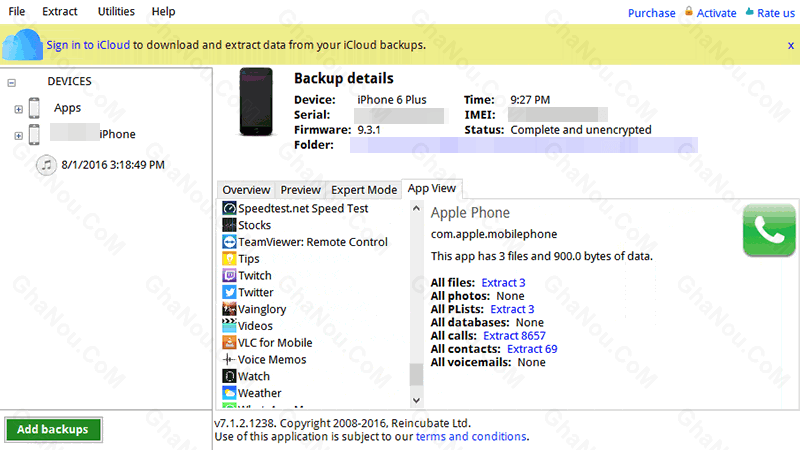The height and width of the screenshot is (450, 800).
Task: Click the Purchase link
Action: coord(652,13)
